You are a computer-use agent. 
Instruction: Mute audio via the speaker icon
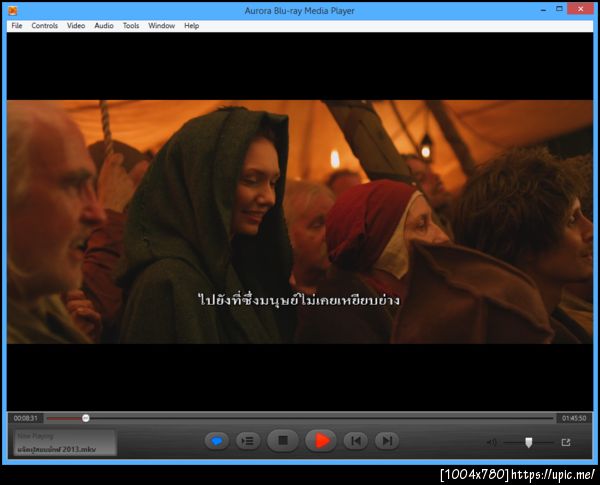point(491,443)
